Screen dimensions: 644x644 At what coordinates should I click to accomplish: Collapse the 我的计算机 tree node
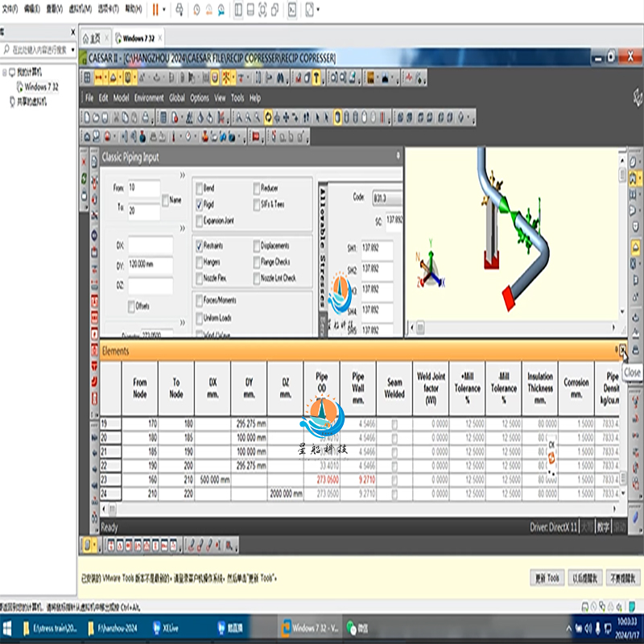click(5, 72)
